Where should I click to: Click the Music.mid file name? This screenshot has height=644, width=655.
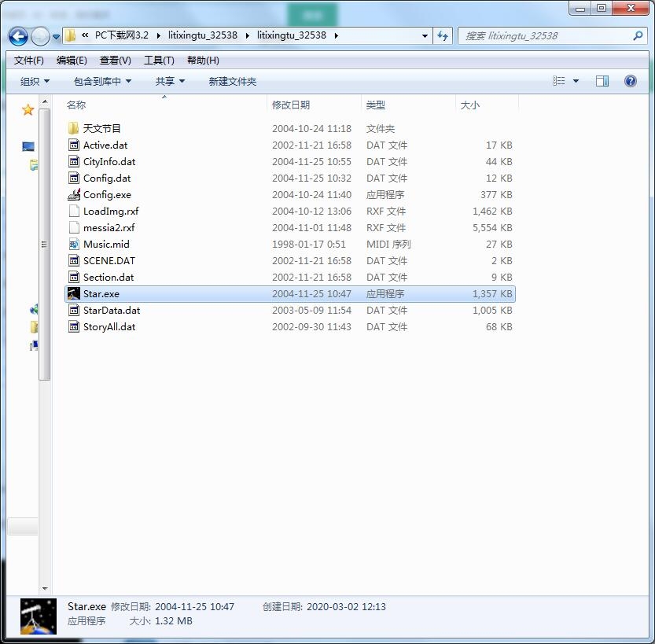[x=106, y=244]
